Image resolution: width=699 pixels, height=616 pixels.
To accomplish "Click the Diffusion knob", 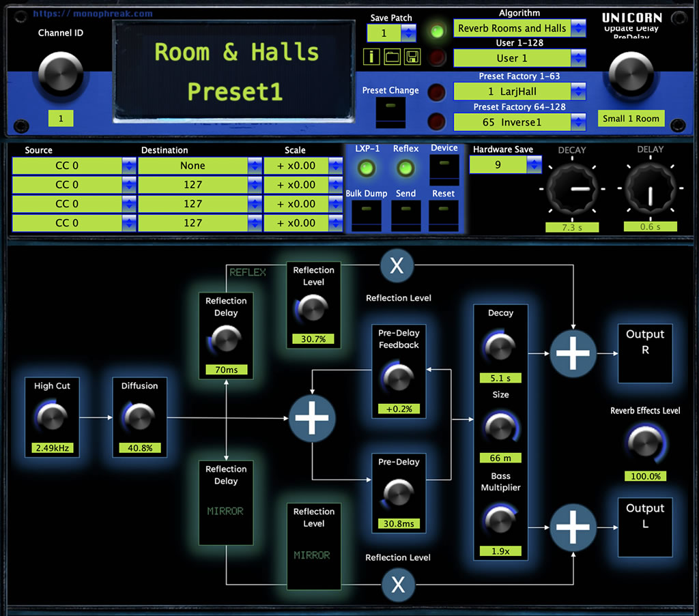I will pyautogui.click(x=139, y=417).
